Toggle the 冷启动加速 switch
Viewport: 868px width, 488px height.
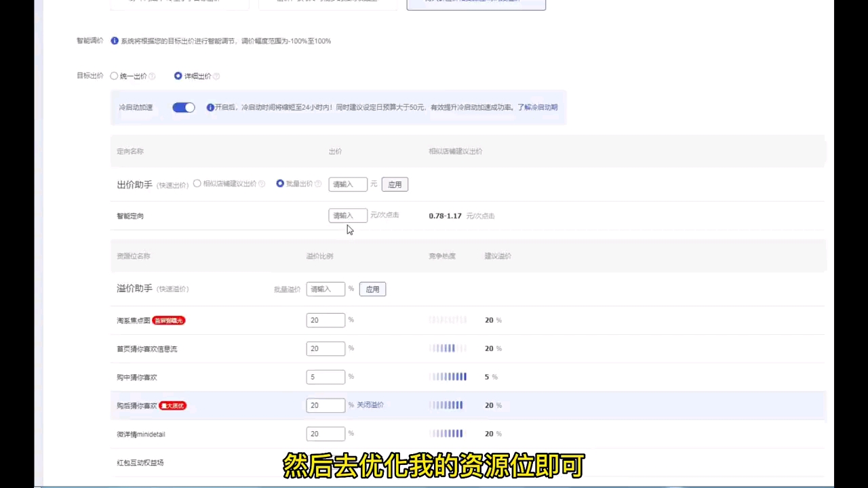[x=183, y=107]
